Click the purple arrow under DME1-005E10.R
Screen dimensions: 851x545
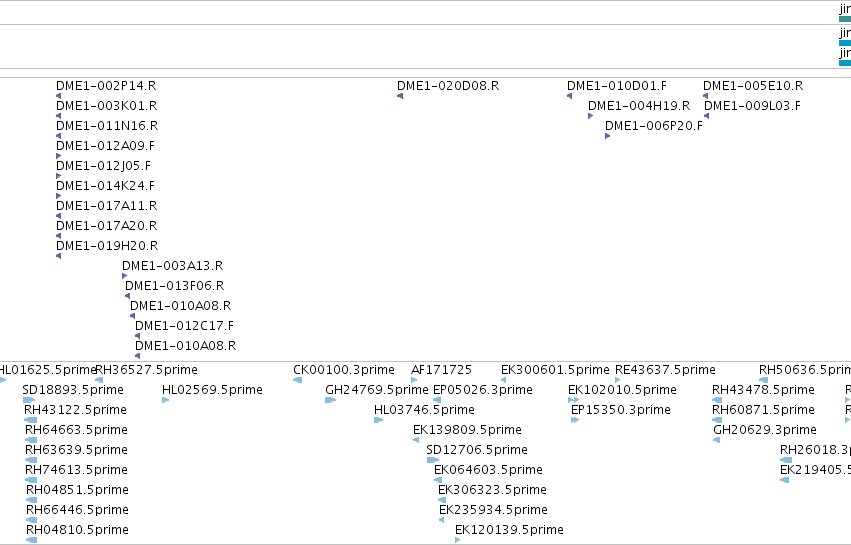706,96
